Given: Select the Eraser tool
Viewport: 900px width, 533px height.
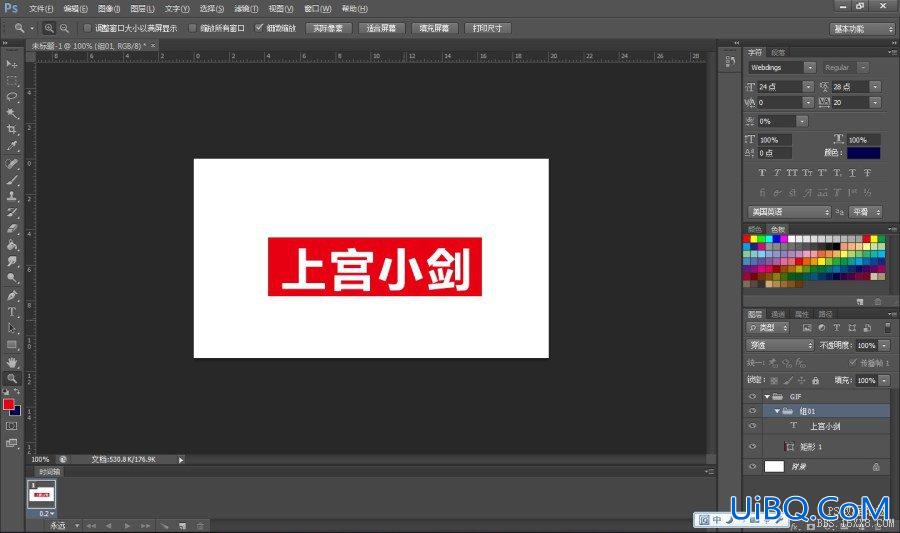Looking at the screenshot, I should pos(11,228).
